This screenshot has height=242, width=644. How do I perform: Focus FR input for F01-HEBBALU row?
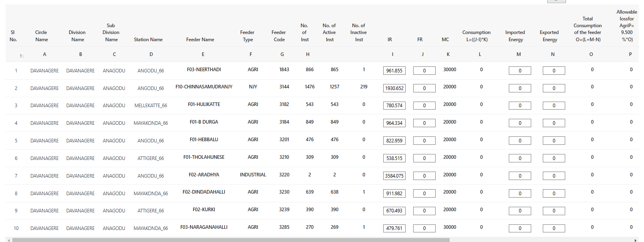[424, 141]
